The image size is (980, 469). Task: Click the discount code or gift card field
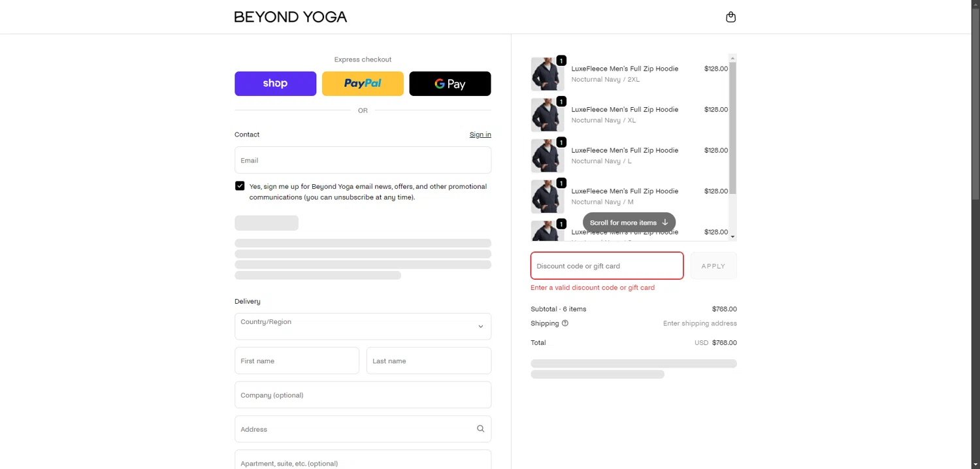tap(607, 266)
